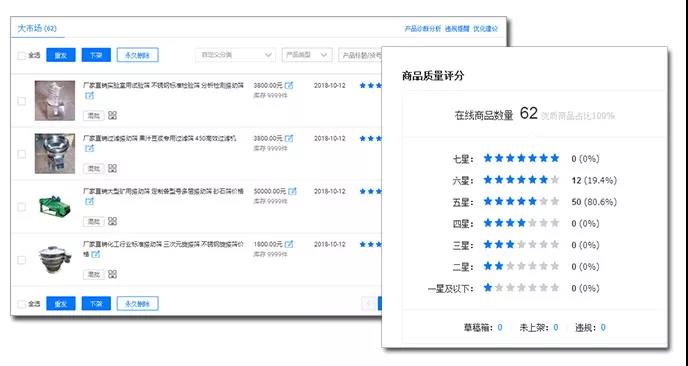Screen dimensions: 688x366
Task: Edit title of 过滤振动筛 product
Action: click(90, 149)
